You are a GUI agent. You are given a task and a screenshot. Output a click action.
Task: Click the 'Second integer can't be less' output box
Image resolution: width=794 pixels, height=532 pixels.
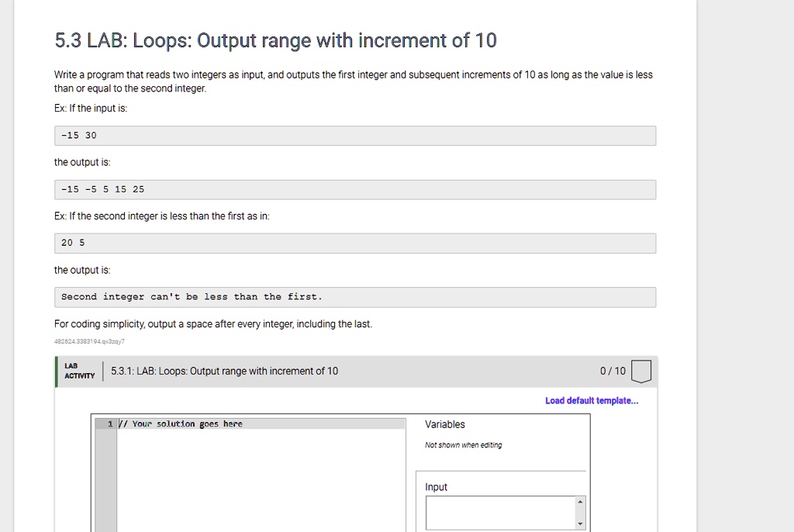coord(355,297)
